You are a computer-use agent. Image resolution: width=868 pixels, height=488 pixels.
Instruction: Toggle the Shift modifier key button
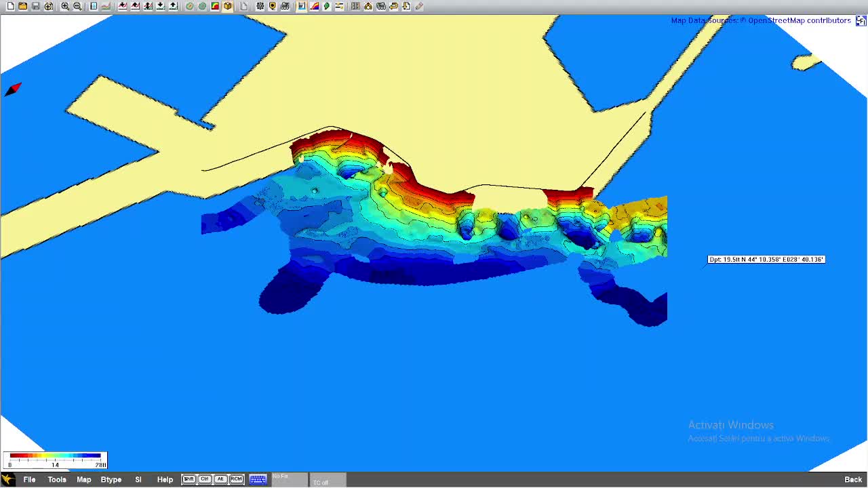click(x=189, y=479)
